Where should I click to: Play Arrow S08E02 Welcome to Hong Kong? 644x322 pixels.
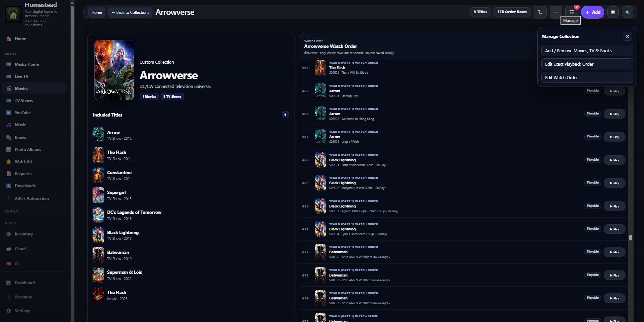pyautogui.click(x=614, y=114)
